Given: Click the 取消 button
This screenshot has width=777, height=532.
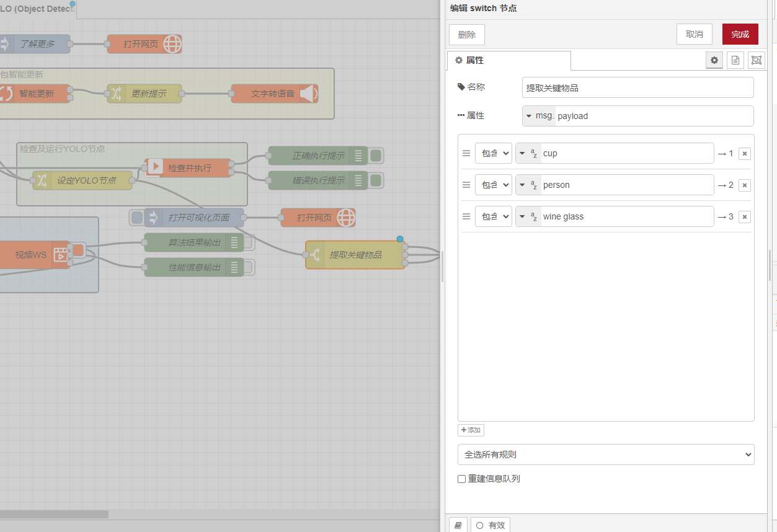Looking at the screenshot, I should click(x=694, y=34).
